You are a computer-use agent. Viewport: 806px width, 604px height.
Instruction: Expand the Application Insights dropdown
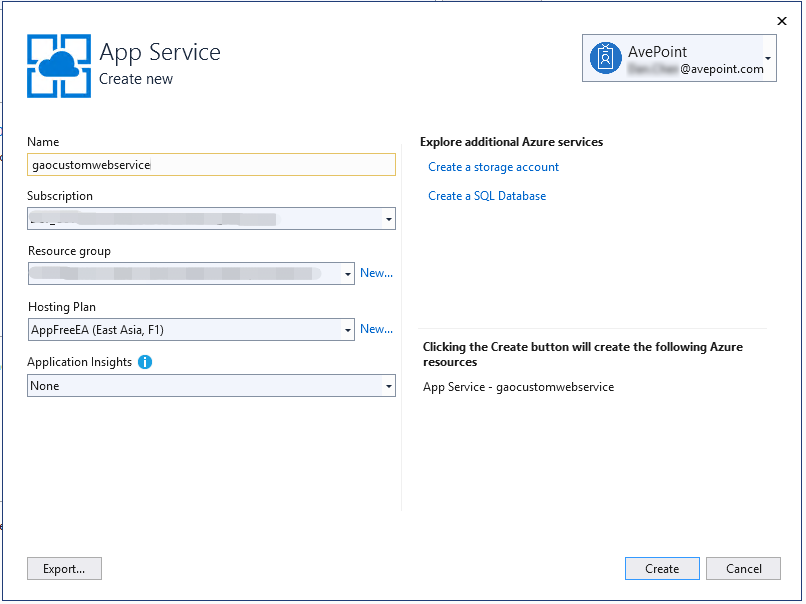click(388, 385)
